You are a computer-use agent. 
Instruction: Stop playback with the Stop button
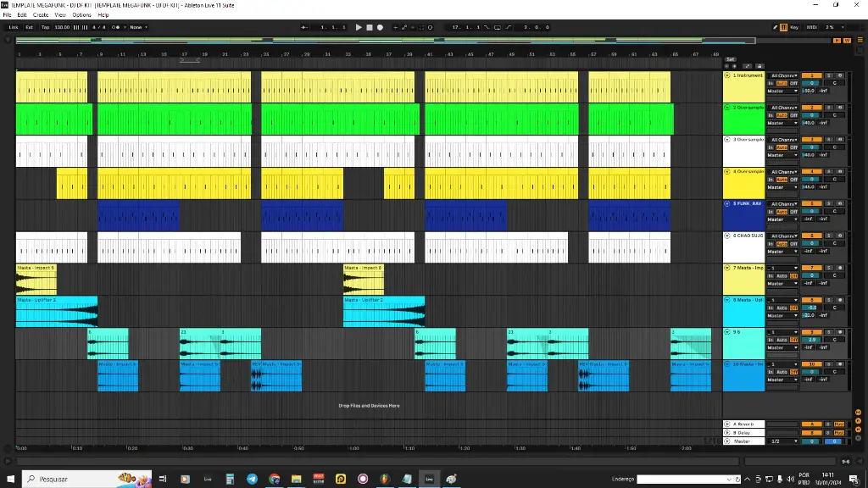click(x=370, y=27)
